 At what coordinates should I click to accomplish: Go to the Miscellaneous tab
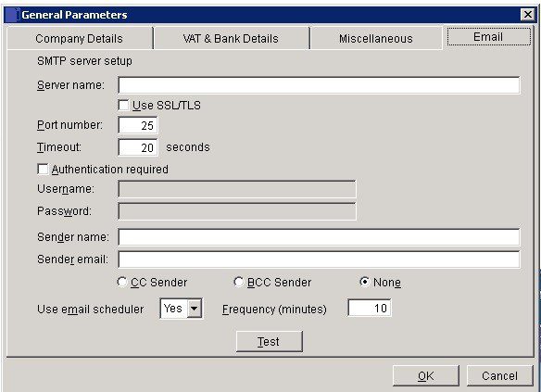376,39
